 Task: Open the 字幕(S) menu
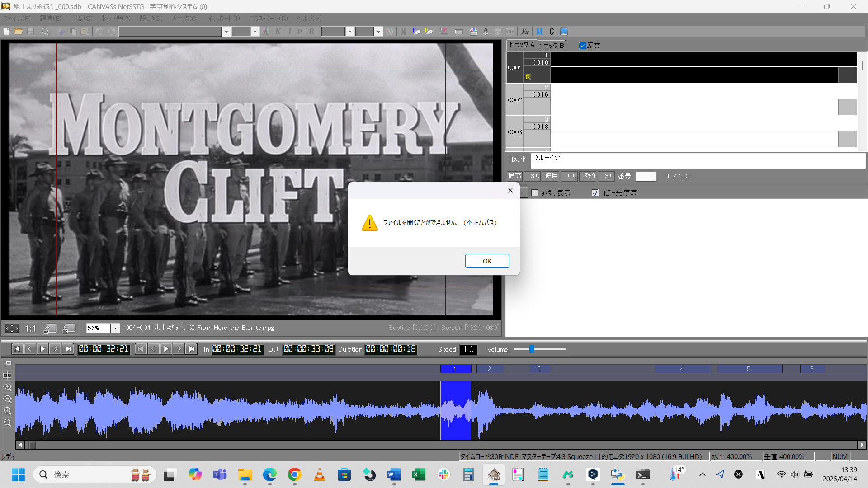[81, 19]
